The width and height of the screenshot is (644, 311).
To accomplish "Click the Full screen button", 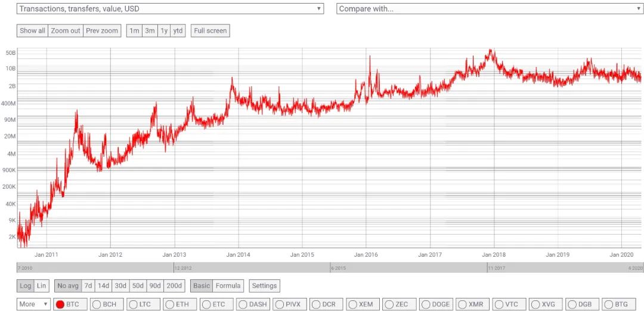I will click(x=210, y=31).
